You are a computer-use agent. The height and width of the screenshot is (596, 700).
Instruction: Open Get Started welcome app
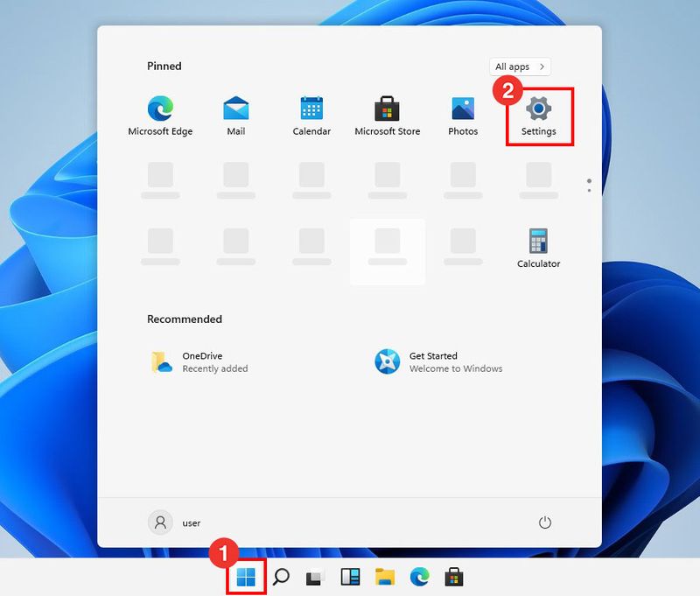438,362
